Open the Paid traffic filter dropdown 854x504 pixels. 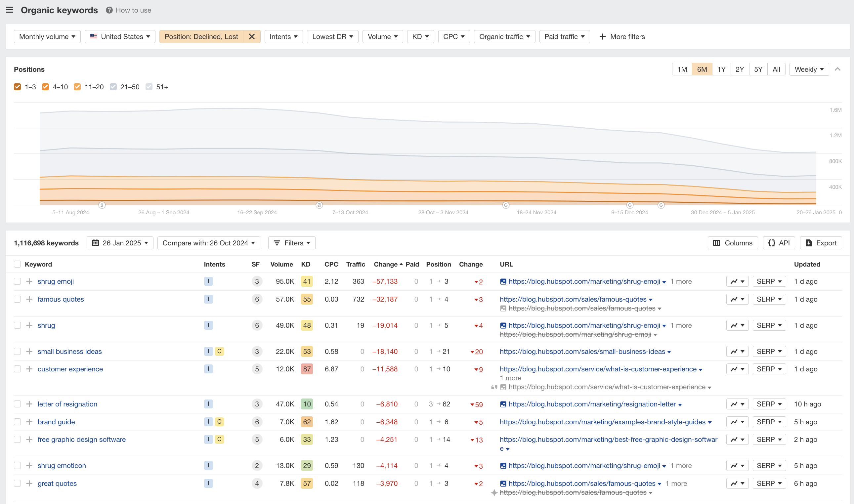click(x=564, y=37)
